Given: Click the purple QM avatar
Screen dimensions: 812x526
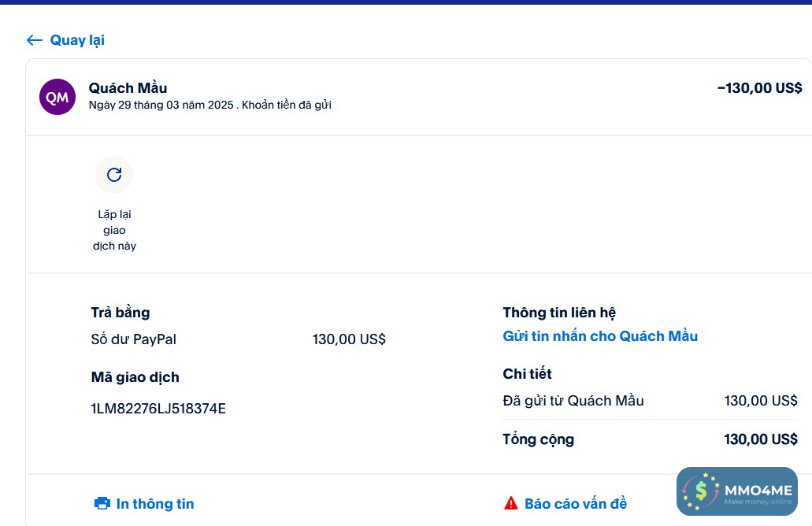Looking at the screenshot, I should pyautogui.click(x=57, y=97).
